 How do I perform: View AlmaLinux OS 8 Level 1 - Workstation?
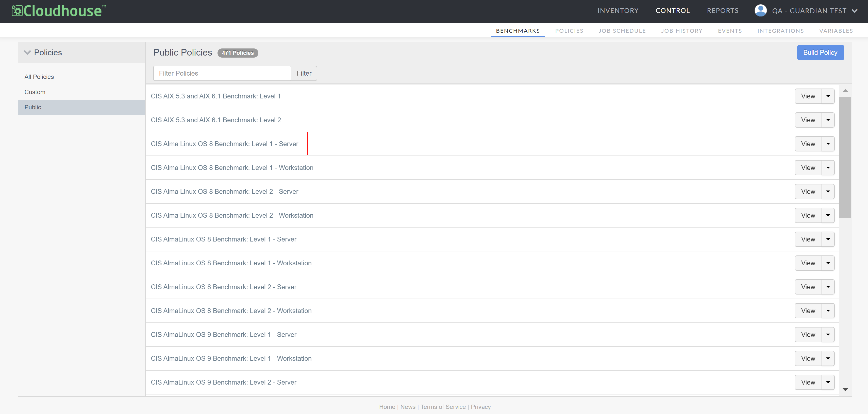(808, 263)
